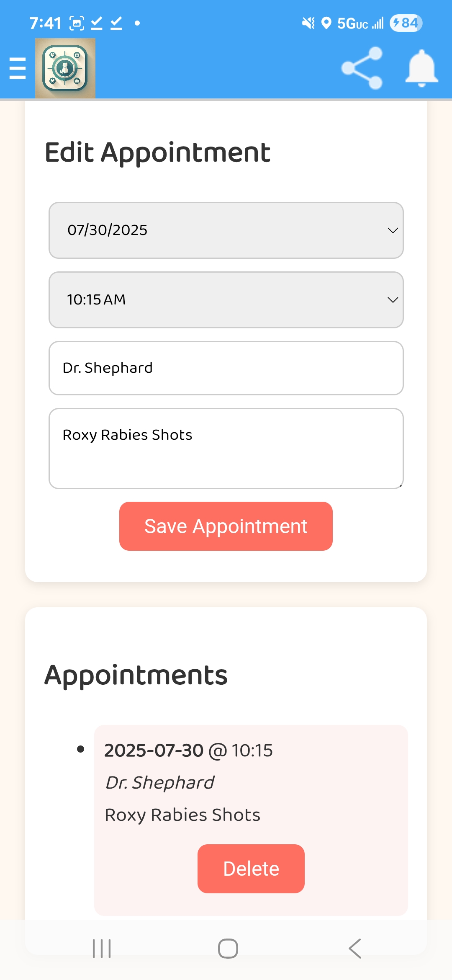
Task: Tap the muted sound status icon
Action: (308, 23)
